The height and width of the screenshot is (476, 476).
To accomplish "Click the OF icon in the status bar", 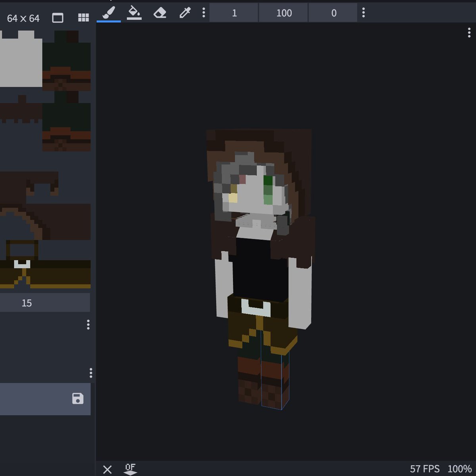I will tap(130, 469).
